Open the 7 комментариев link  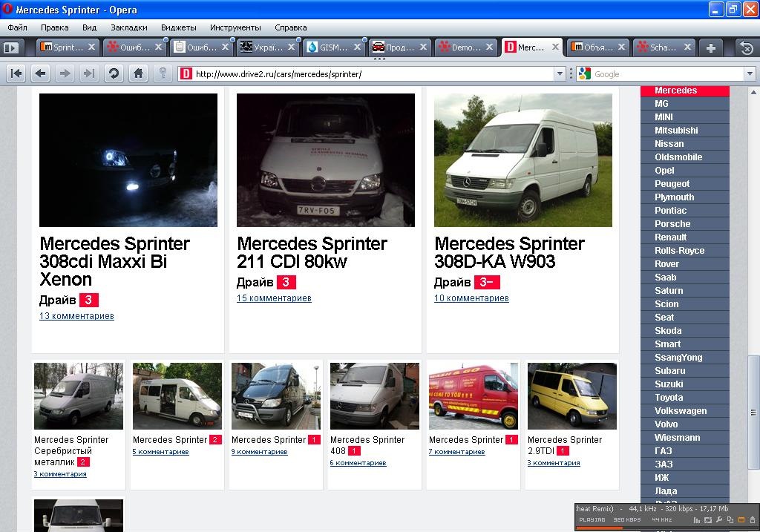[457, 452]
